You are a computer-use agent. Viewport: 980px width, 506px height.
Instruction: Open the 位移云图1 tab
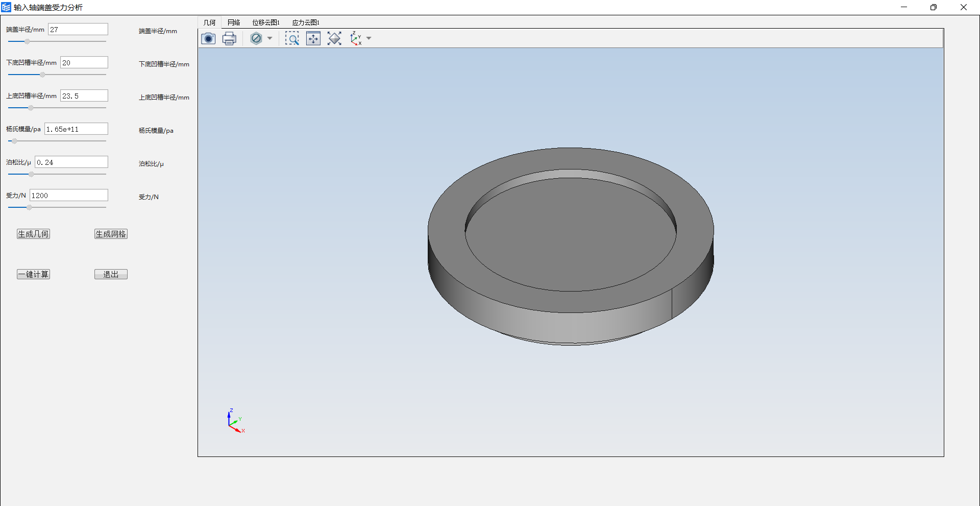coord(266,22)
